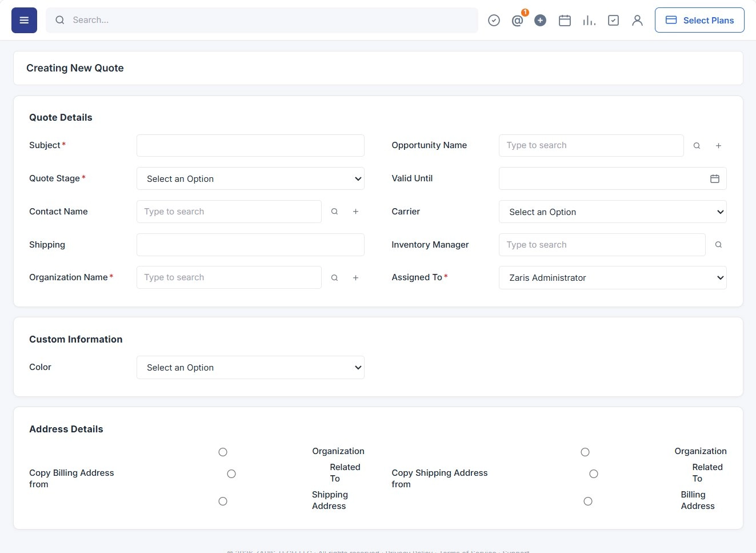
Task: Add new Opportunity with plus icon
Action: click(718, 146)
